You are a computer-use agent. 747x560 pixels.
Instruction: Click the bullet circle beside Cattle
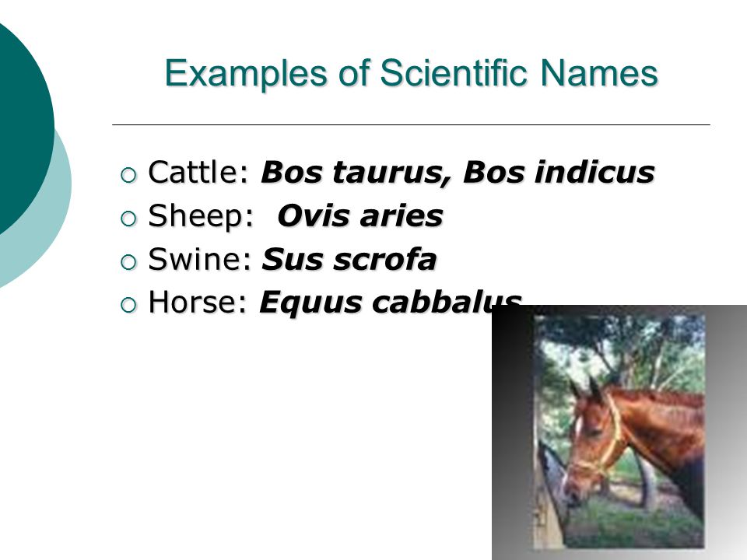[x=128, y=175]
